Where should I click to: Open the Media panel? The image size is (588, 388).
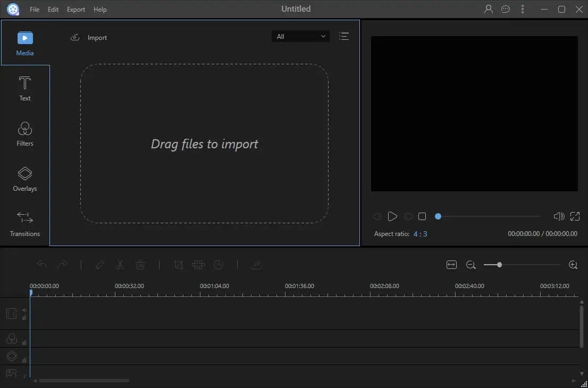(25, 44)
